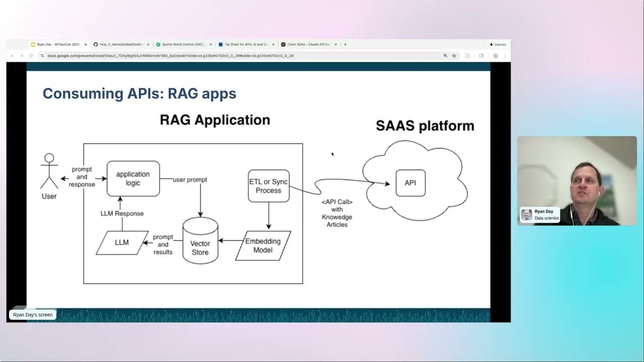Go back in browser history
The width and height of the screenshot is (644, 362).
[x=12, y=56]
